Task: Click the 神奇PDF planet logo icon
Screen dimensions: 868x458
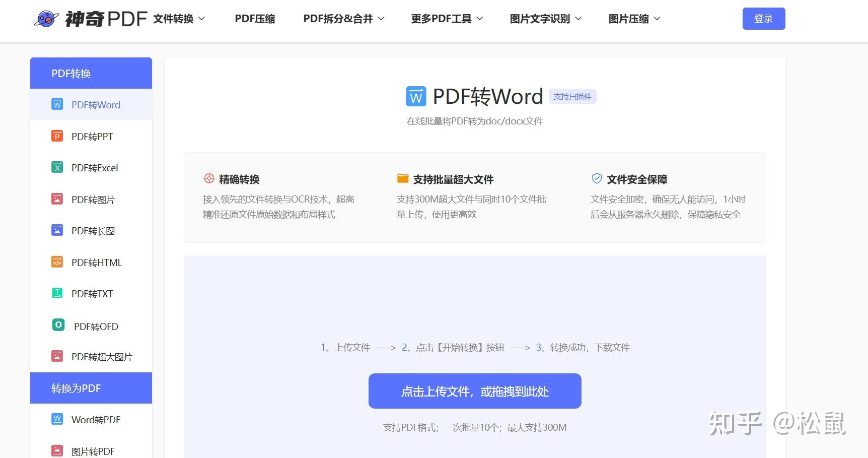Action: (x=46, y=19)
